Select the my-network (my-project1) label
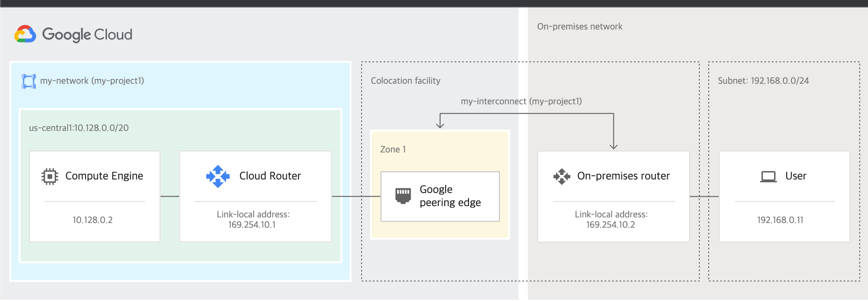The height and width of the screenshot is (301, 868). pos(92,81)
